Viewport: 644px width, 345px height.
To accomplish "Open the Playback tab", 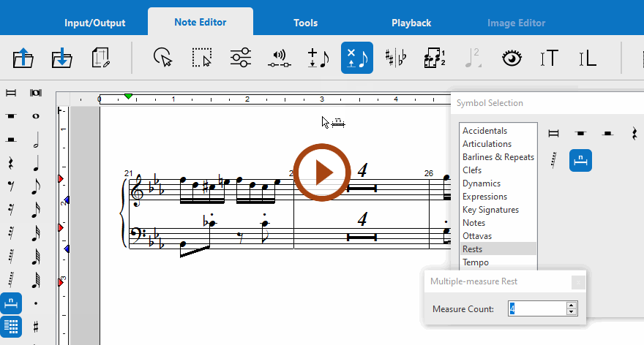I will [411, 23].
